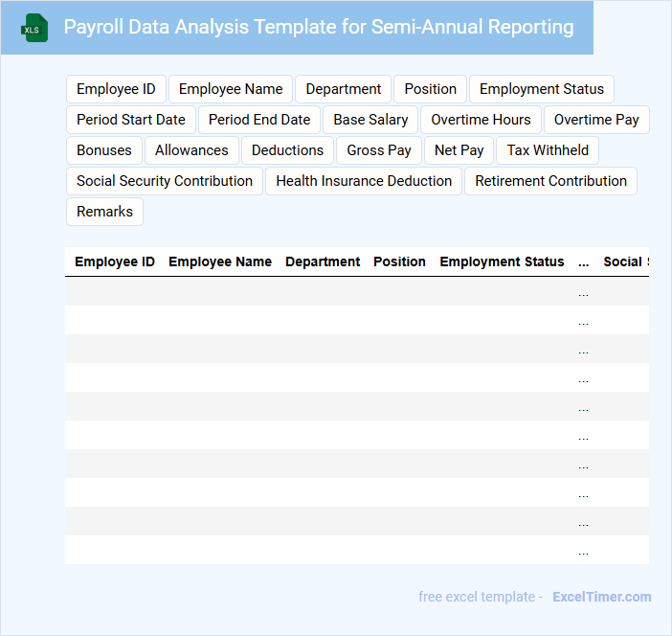This screenshot has height=636, width=672.
Task: Click the Employee ID table column header
Action: (x=115, y=261)
